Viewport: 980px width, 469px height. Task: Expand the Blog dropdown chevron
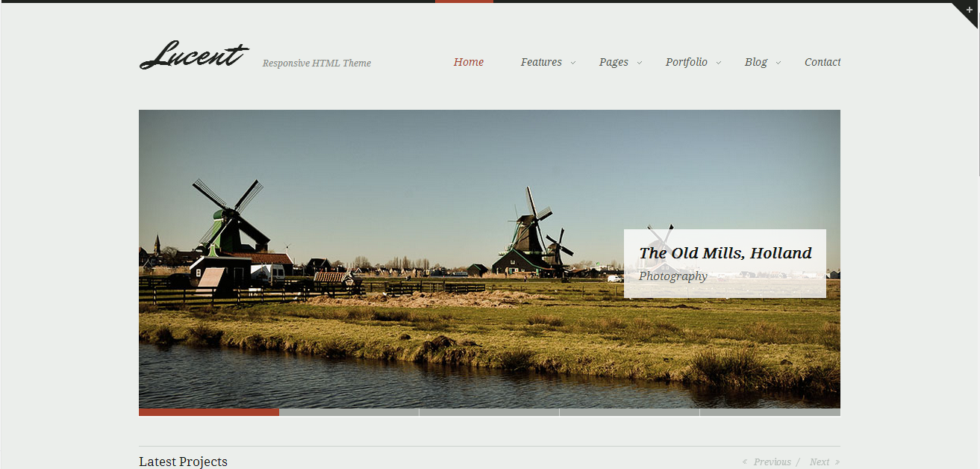(778, 63)
